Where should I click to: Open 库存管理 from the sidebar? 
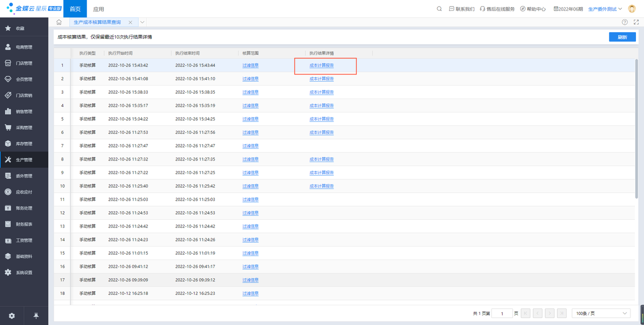[x=24, y=144]
